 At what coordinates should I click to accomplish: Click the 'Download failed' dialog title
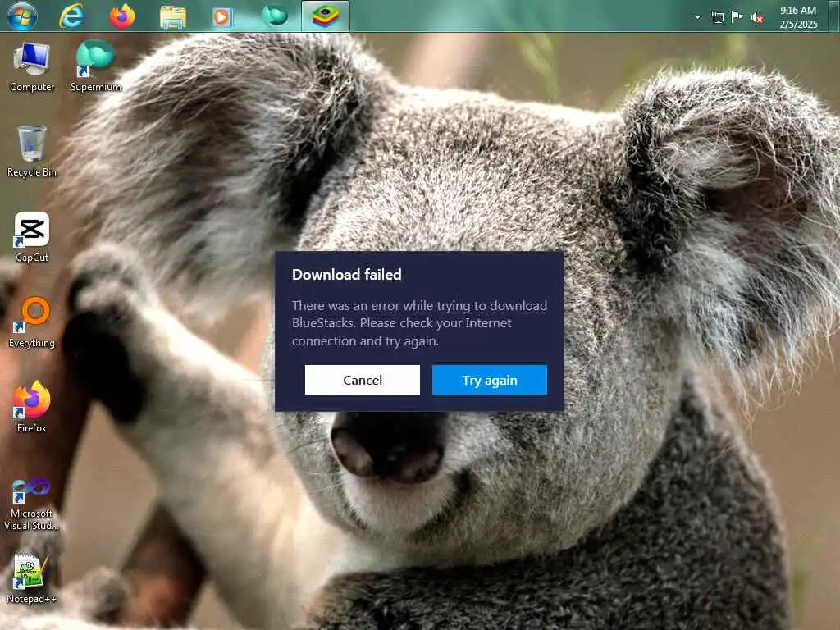347,274
